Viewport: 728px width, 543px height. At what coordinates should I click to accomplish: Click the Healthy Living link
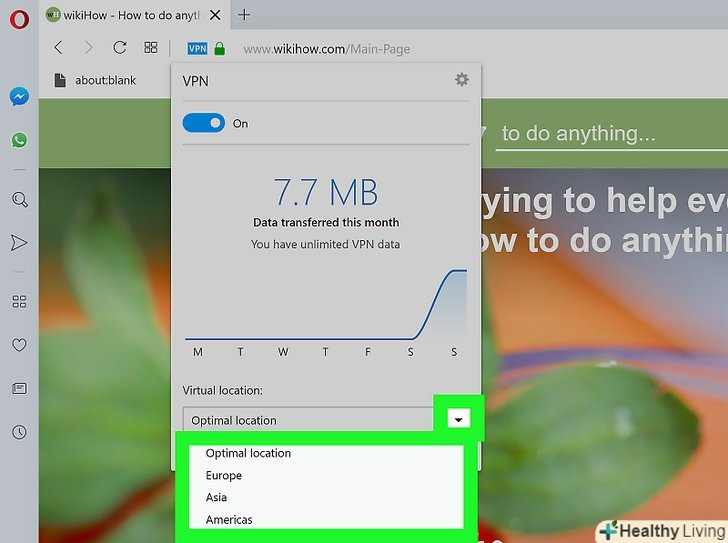click(664, 531)
